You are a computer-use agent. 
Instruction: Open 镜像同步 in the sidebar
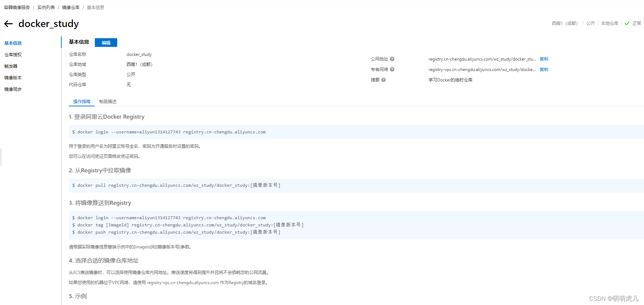pos(13,89)
